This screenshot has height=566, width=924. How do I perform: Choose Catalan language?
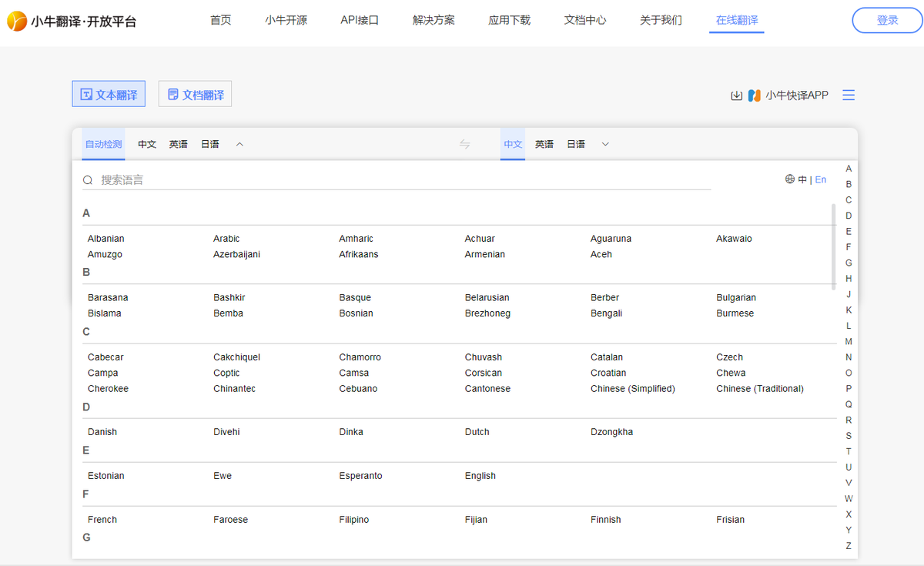click(x=607, y=357)
